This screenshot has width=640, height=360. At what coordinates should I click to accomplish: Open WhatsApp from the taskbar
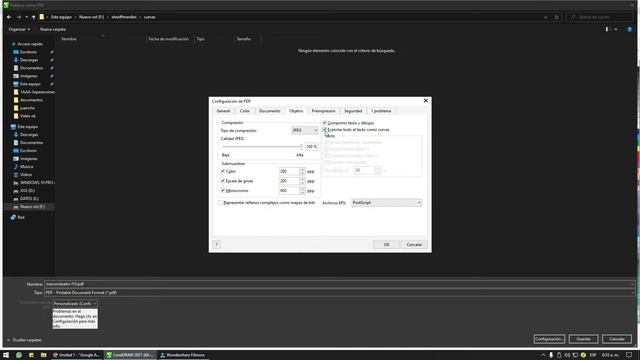(x=19, y=355)
